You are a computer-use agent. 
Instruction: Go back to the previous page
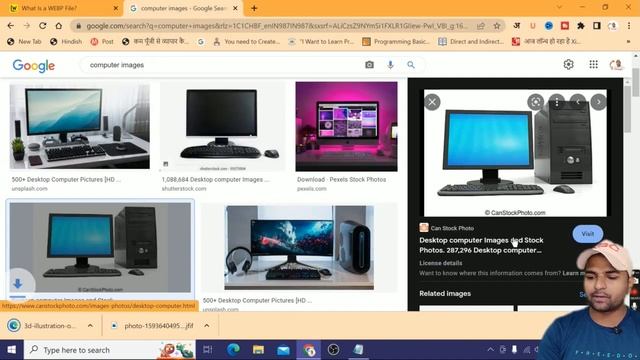click(x=11, y=26)
